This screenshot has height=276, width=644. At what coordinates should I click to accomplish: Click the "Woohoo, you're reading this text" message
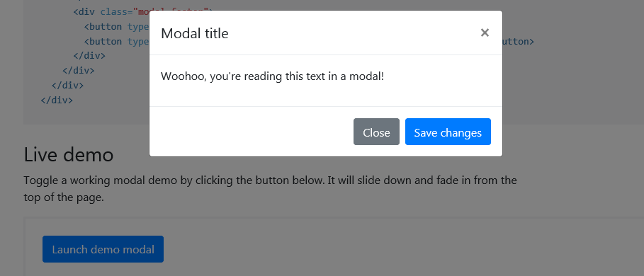point(272,76)
